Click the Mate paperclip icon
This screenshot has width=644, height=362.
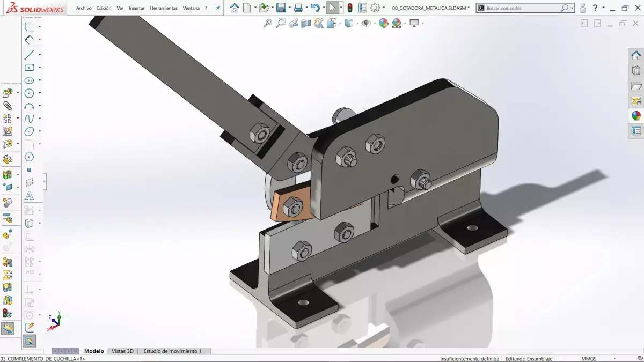tap(8, 106)
